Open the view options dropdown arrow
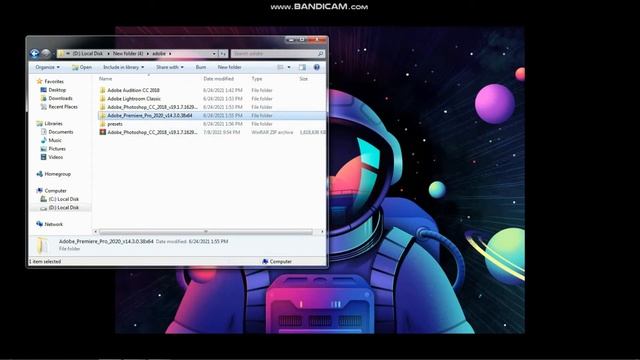 [289, 67]
